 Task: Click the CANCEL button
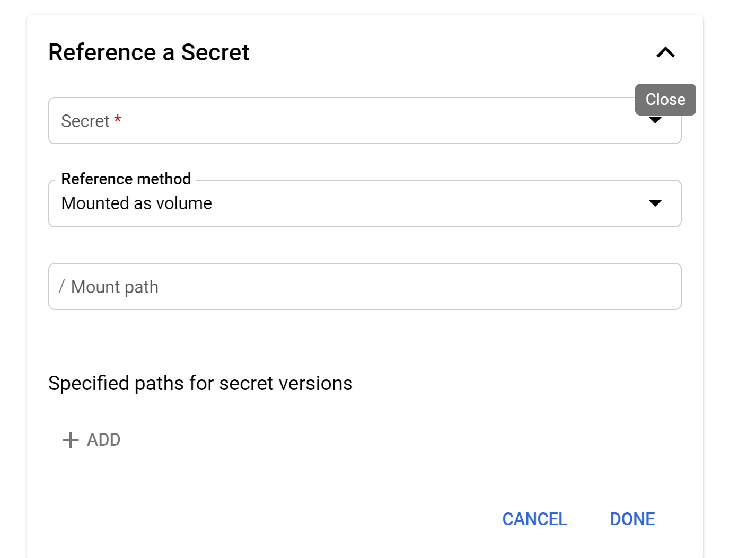pyautogui.click(x=534, y=519)
